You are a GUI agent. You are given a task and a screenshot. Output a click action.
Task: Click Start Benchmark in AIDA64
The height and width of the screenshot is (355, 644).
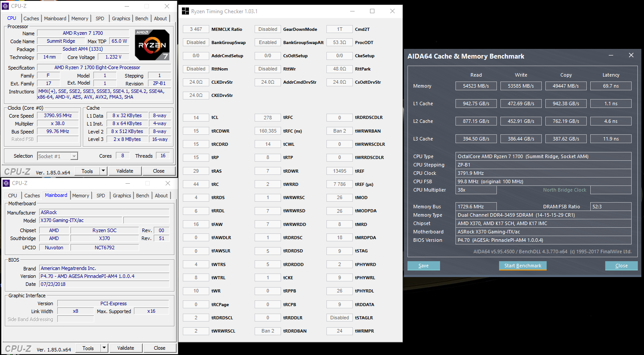pyautogui.click(x=523, y=266)
